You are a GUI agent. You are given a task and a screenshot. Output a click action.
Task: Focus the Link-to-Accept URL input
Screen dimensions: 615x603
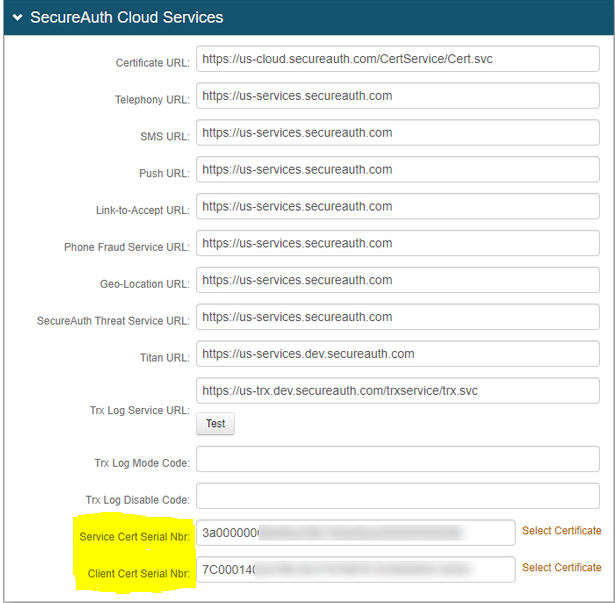[x=398, y=206]
